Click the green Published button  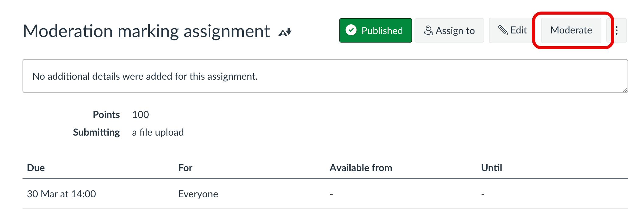pos(375,30)
